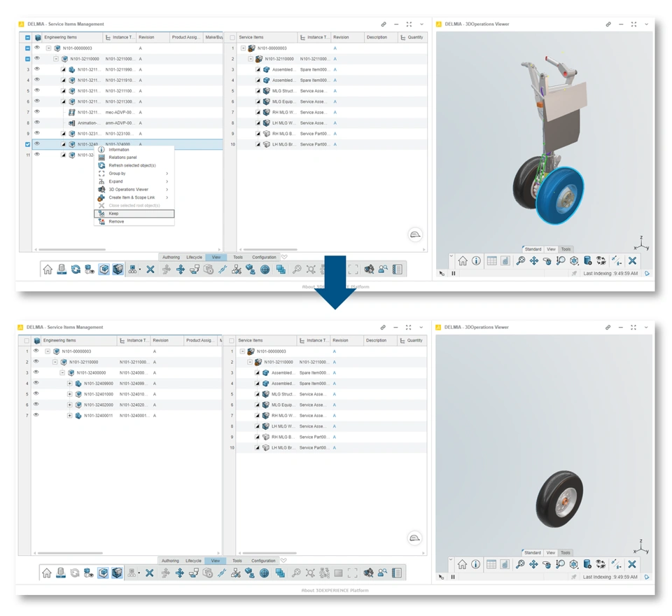Click the blue cylinder icon in the bottom viewer toolbar

[x=587, y=564]
